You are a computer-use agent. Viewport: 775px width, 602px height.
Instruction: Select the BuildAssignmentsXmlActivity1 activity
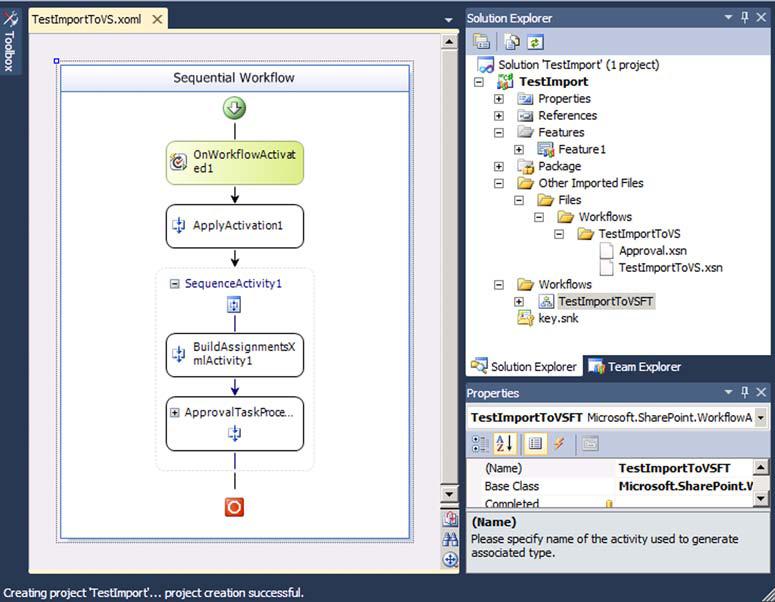[x=235, y=354]
